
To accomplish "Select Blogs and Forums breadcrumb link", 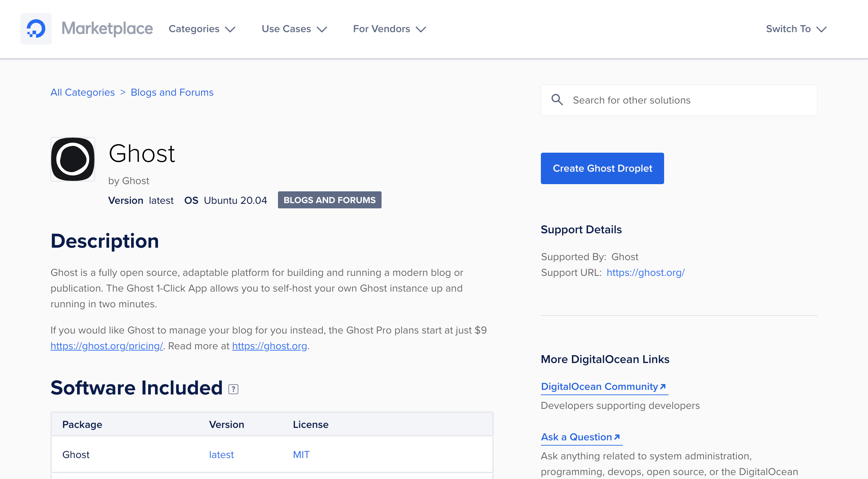I will pos(172,92).
